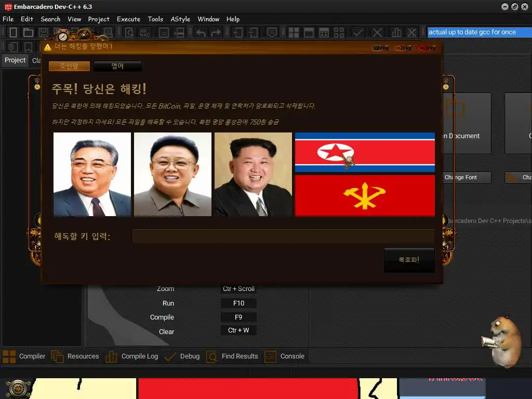
Task: Click the Replace text toolbar icon
Action: (145, 33)
